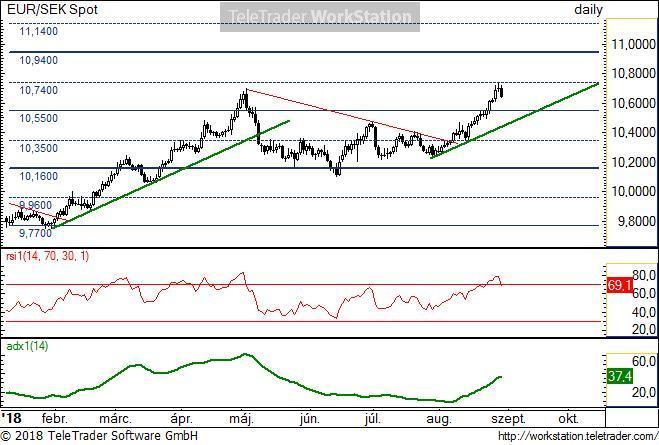Click the RSI 20,0 scale value
The width and height of the screenshot is (659, 445).
coord(644,329)
